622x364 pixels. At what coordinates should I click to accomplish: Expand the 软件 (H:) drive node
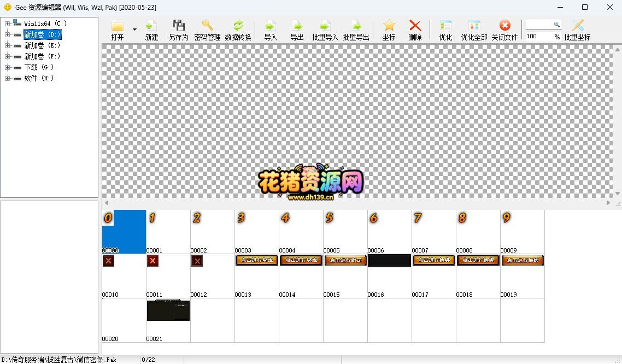(7, 78)
